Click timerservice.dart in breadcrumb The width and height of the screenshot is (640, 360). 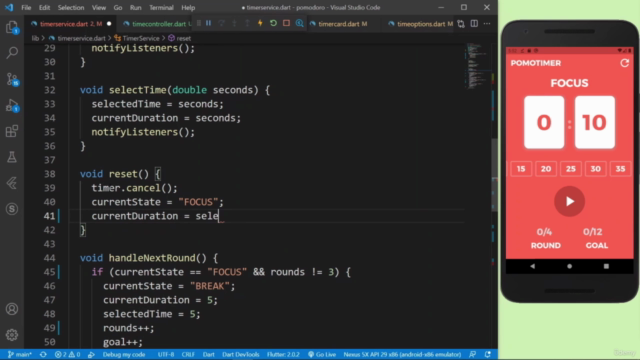81,38
